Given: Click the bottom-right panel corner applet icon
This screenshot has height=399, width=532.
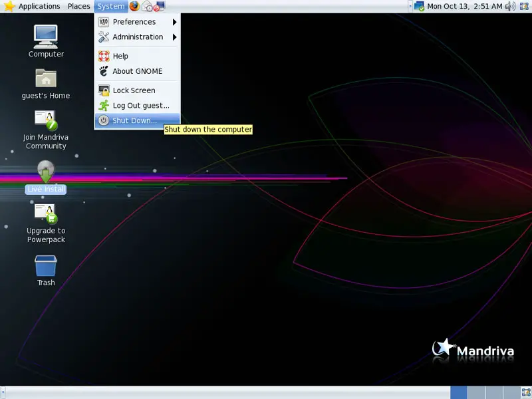Looking at the screenshot, I should [x=525, y=393].
